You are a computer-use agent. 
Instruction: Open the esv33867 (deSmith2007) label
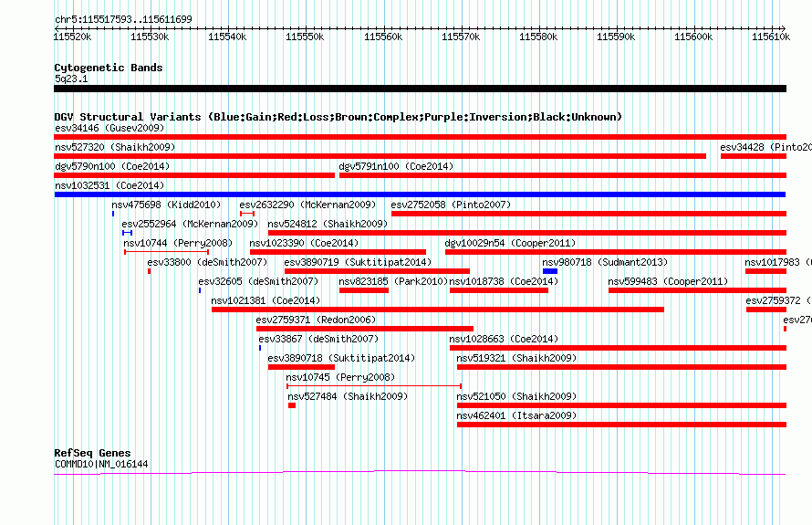(x=318, y=339)
